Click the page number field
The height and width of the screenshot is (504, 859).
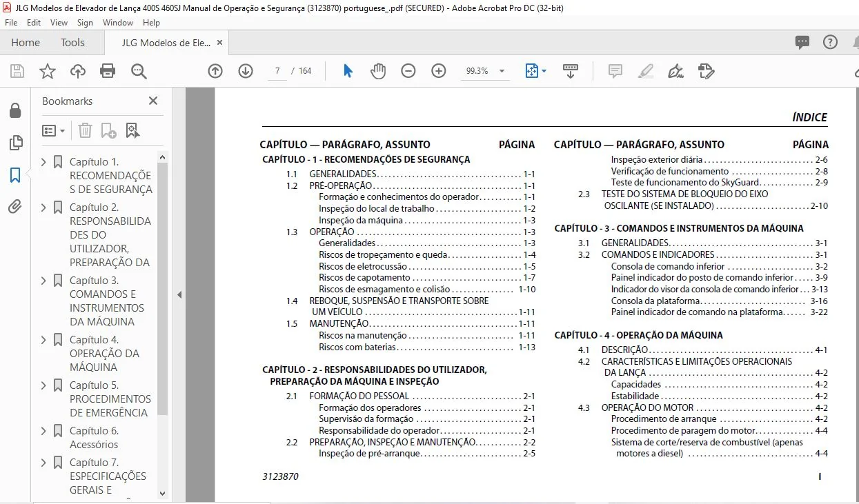tap(277, 71)
